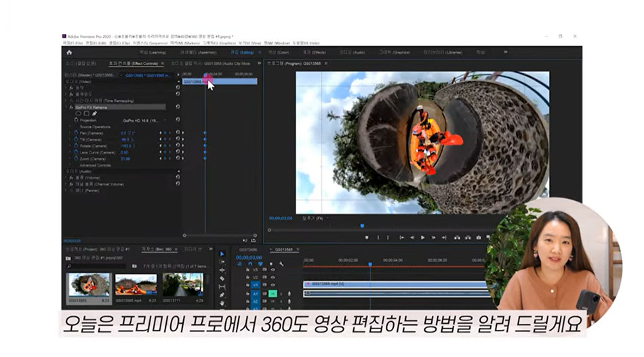
Task: Show hidden Source panel tabs with chevron
Action: click(259, 63)
